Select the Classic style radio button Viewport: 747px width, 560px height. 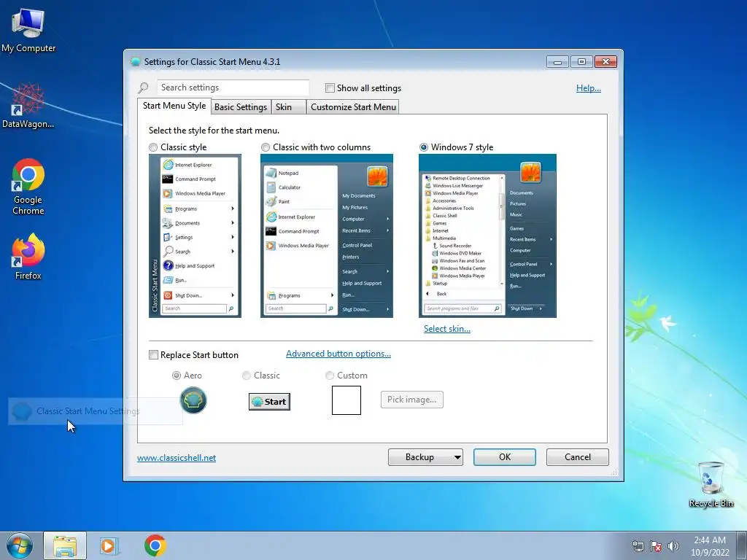coord(153,147)
